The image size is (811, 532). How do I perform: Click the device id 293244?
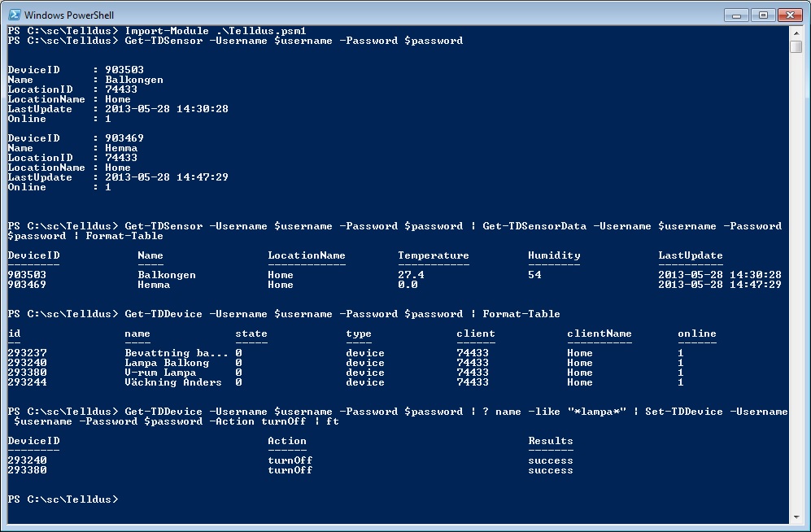[28, 382]
